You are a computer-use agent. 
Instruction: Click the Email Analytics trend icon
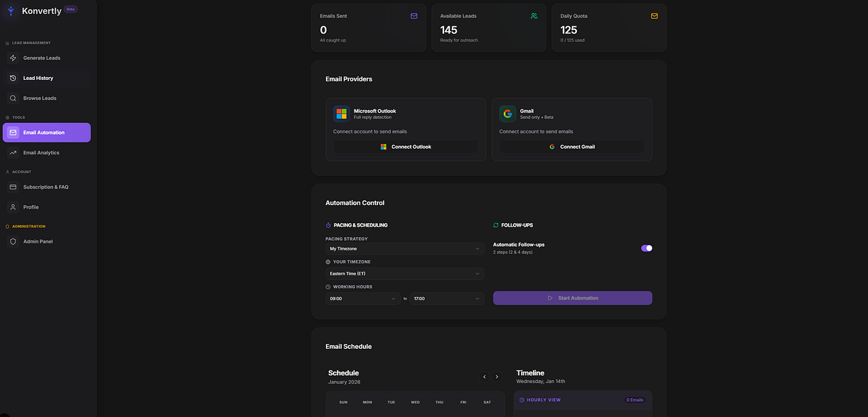pyautogui.click(x=13, y=152)
